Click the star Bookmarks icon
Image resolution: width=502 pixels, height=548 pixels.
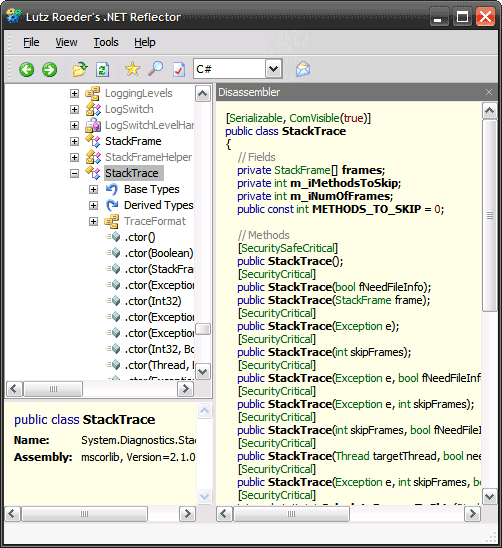[132, 69]
